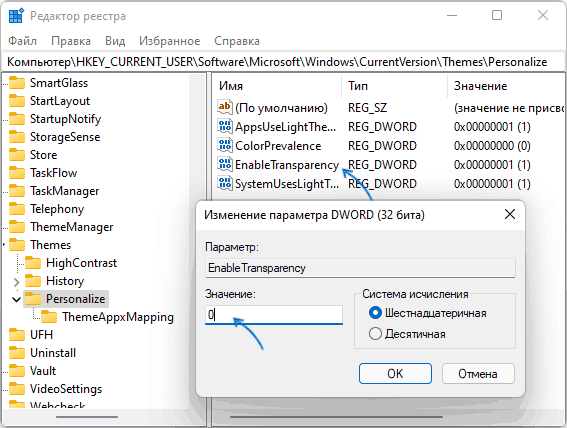Select the (По умолчанию) value name
567x428 pixels.
click(x=281, y=108)
